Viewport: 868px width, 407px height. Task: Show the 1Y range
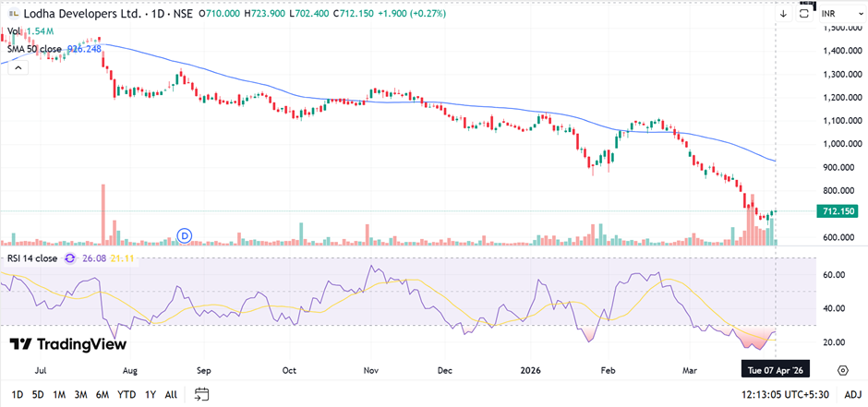(151, 394)
